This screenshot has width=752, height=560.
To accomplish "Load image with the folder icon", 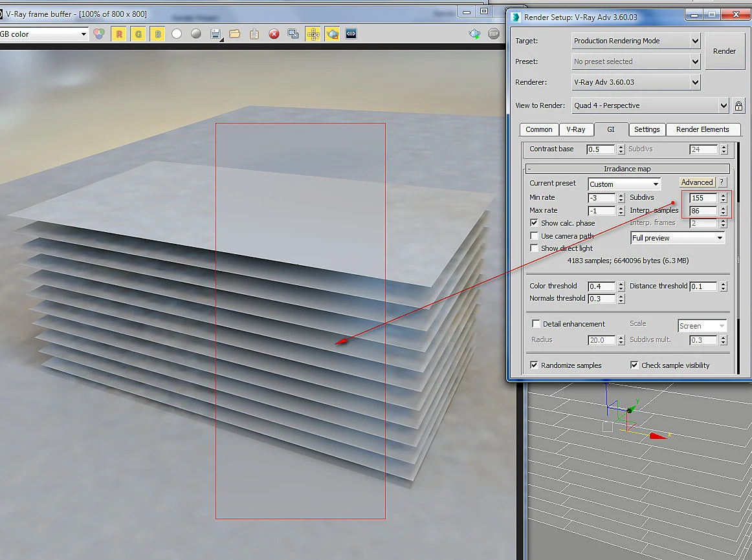I will point(234,34).
